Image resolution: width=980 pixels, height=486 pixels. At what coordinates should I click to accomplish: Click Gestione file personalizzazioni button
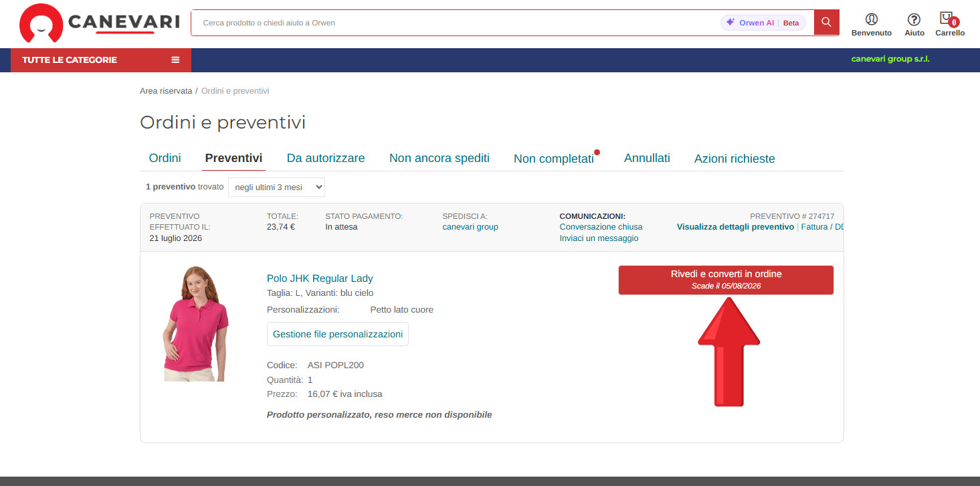[338, 334]
